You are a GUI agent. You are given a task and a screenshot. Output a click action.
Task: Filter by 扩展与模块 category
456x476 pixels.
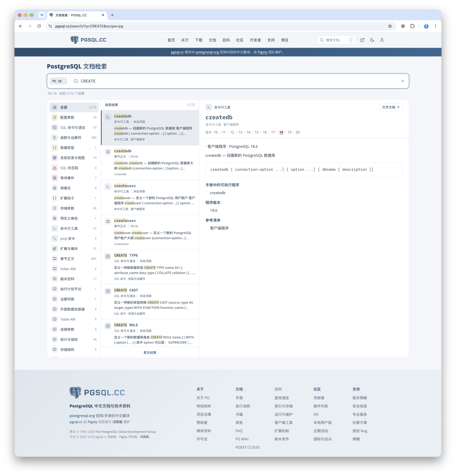pyautogui.click(x=74, y=249)
